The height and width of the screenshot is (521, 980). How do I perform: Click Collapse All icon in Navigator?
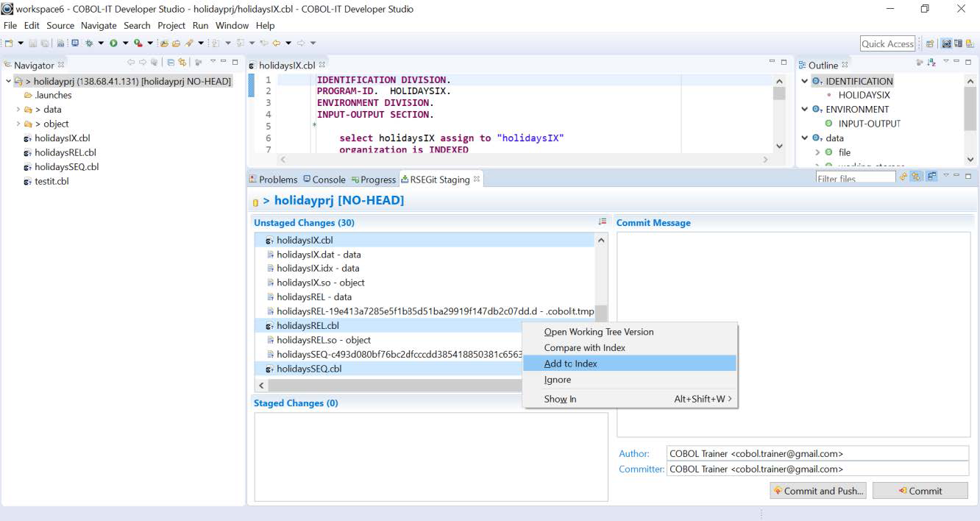pos(170,63)
